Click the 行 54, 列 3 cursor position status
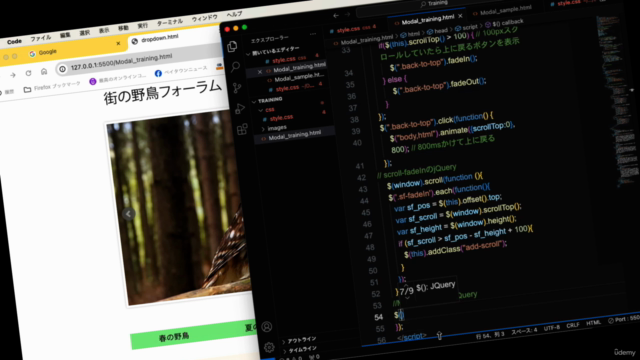 point(490,334)
